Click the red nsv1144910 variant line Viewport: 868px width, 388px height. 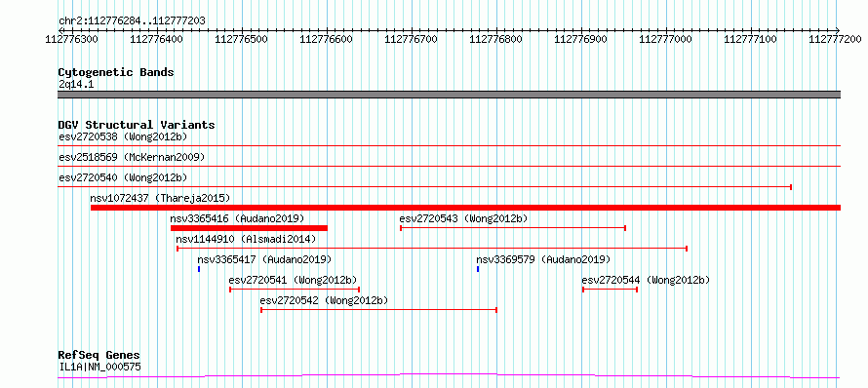coord(432,249)
